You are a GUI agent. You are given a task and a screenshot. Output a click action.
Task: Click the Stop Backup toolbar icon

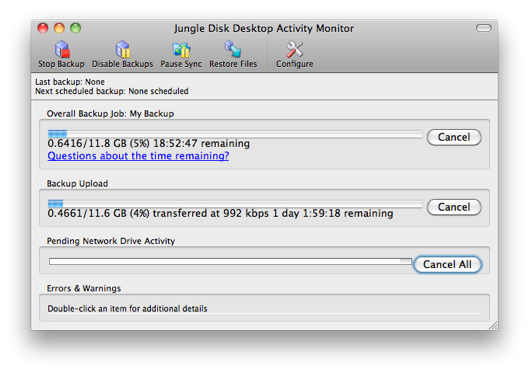tap(62, 49)
